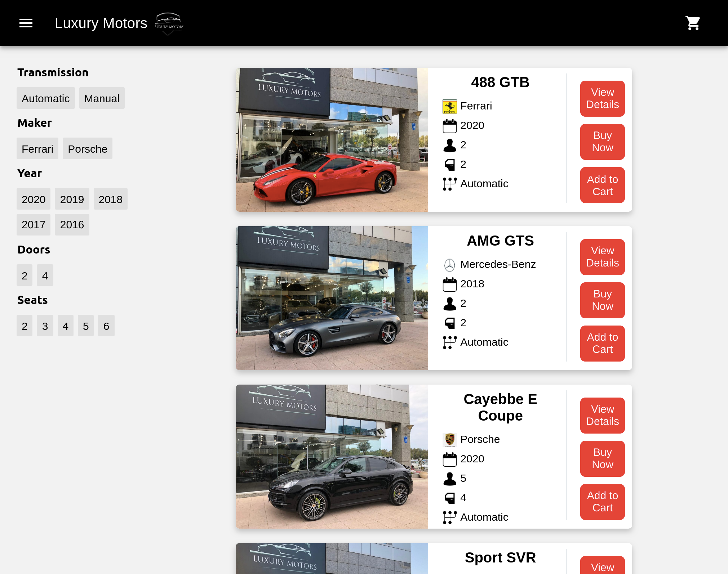Click the 2018 year on AMG GTS

(472, 284)
